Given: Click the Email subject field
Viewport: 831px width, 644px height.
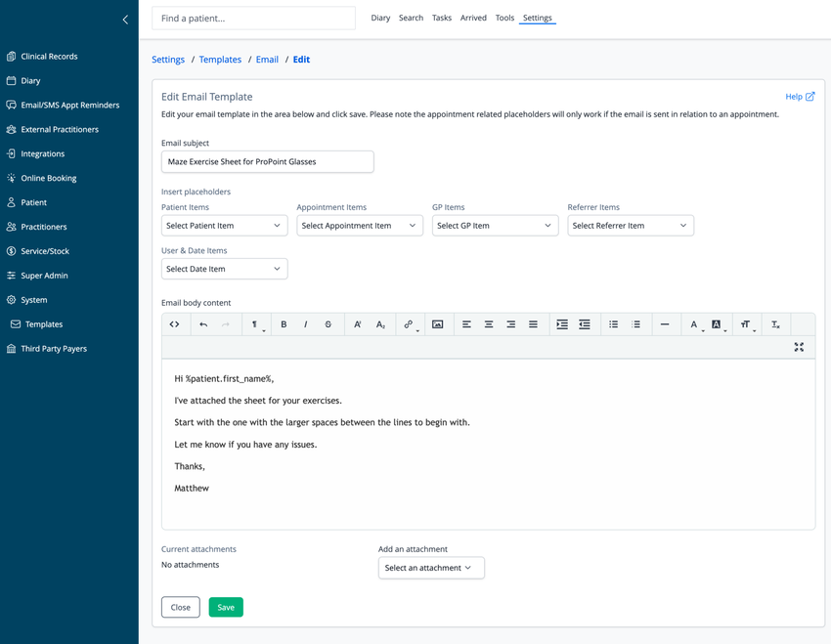Looking at the screenshot, I should [x=268, y=161].
